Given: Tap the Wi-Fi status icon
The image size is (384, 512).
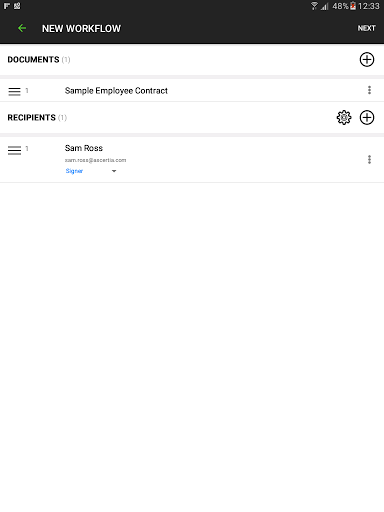Looking at the screenshot, I should [314, 6].
